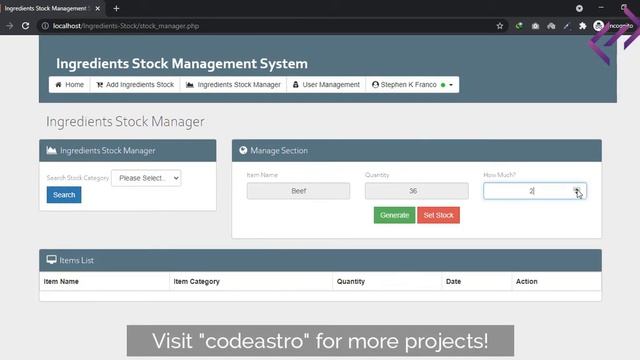Viewport: 640px width, 360px height.
Task: Expand Stephen K Franco user dropdown
Action: click(412, 84)
